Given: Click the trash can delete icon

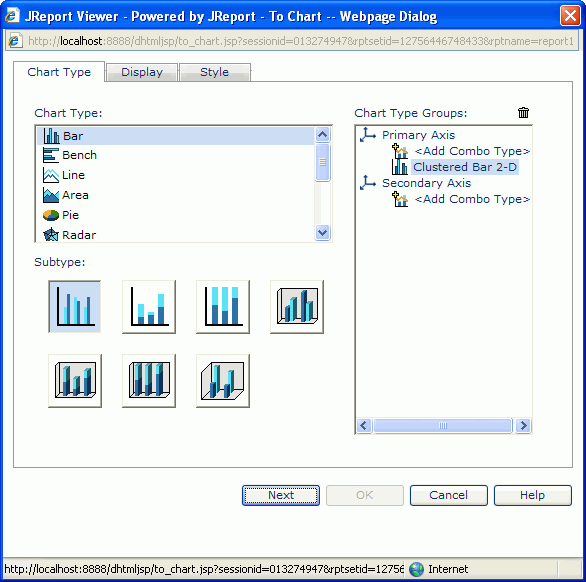Looking at the screenshot, I should coord(523,113).
